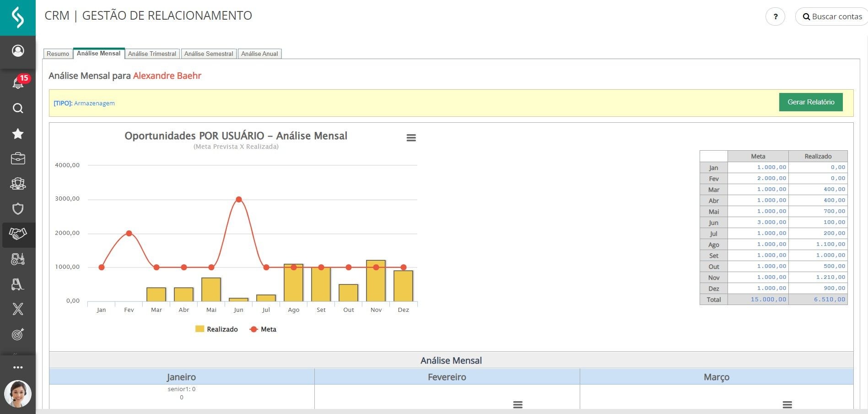The image size is (868, 414).
Task: Open Fevereiro chart hamburger menu
Action: 518,404
